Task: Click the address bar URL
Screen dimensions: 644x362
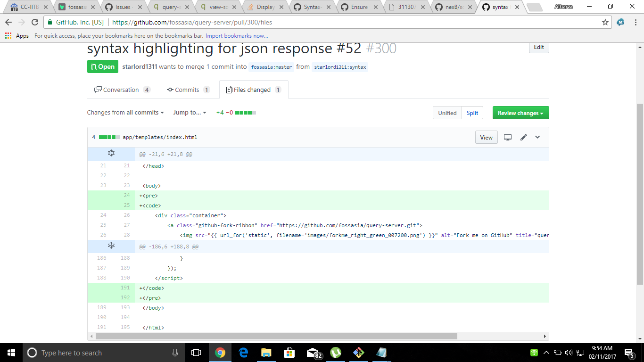Action: tap(192, 22)
